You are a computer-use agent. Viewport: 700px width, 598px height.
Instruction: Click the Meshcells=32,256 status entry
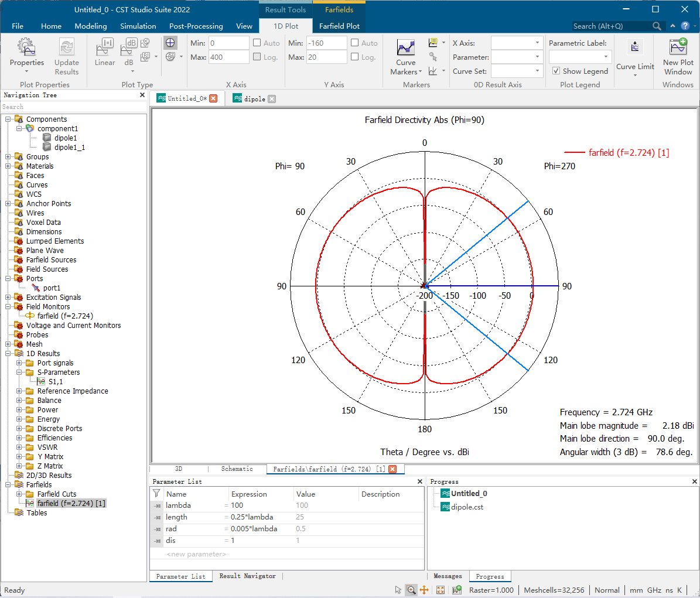pos(554,590)
